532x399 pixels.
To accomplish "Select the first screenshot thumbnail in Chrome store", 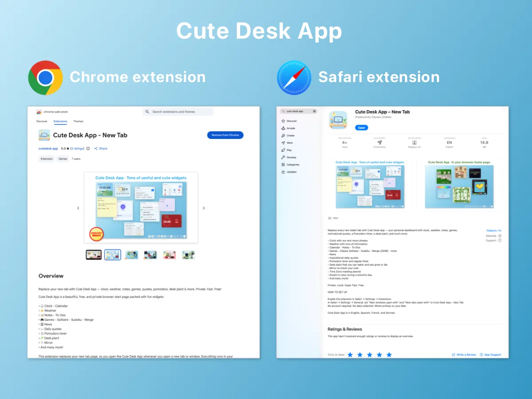I will click(x=94, y=255).
